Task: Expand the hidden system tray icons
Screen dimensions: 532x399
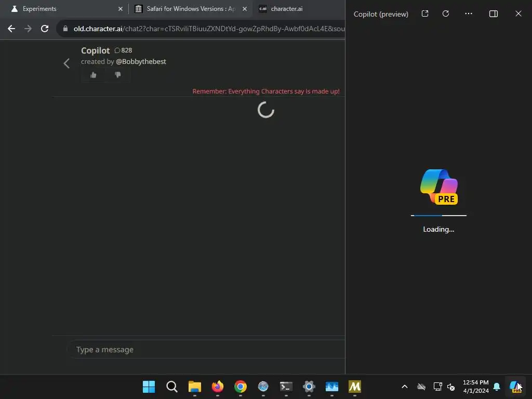Action: coord(404,387)
